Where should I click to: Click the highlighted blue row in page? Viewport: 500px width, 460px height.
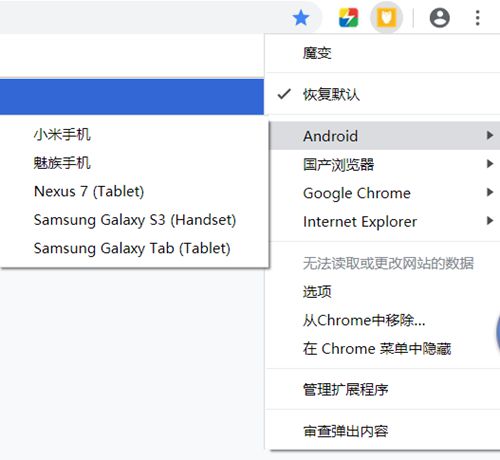pos(132,97)
